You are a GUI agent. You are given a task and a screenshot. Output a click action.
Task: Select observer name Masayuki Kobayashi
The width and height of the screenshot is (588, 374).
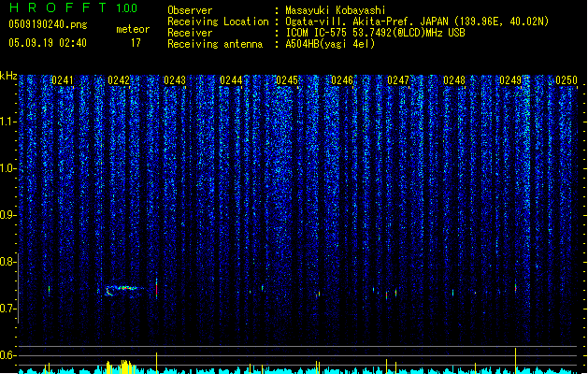[336, 10]
